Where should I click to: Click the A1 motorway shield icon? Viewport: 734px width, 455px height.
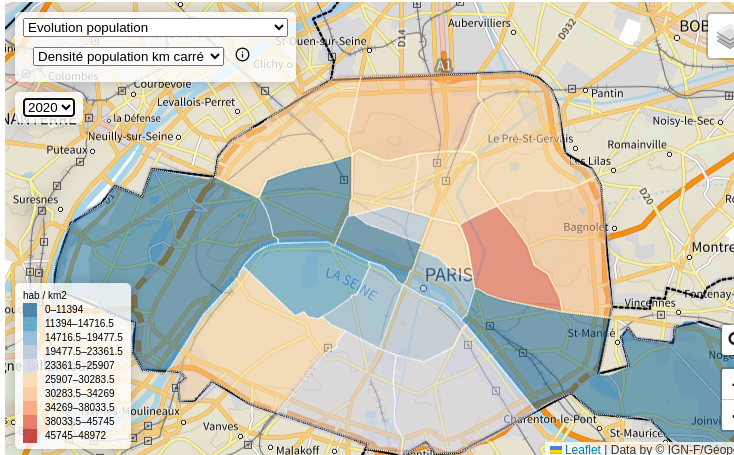[x=444, y=66]
